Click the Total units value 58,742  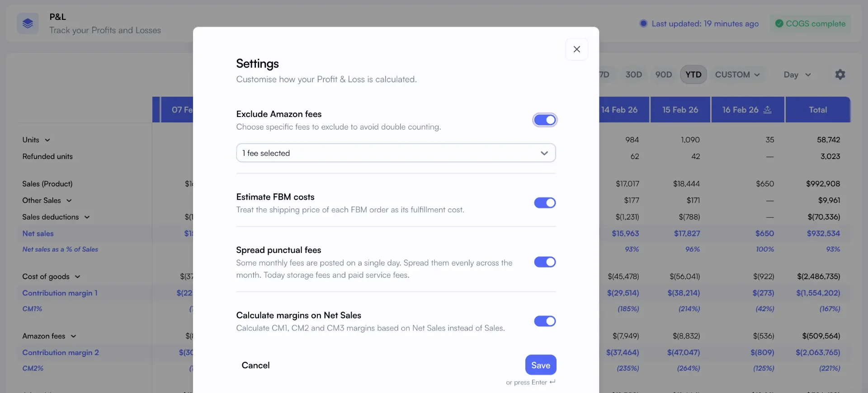(828, 140)
